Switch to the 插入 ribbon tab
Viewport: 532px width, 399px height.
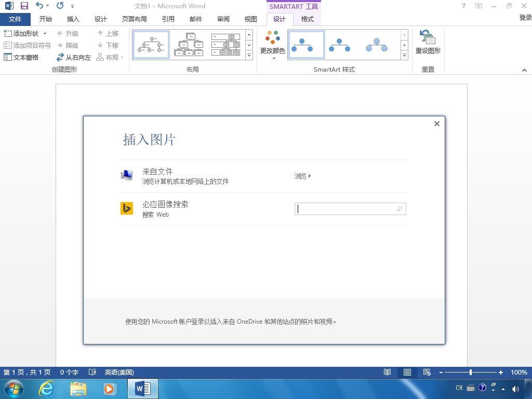(73, 19)
